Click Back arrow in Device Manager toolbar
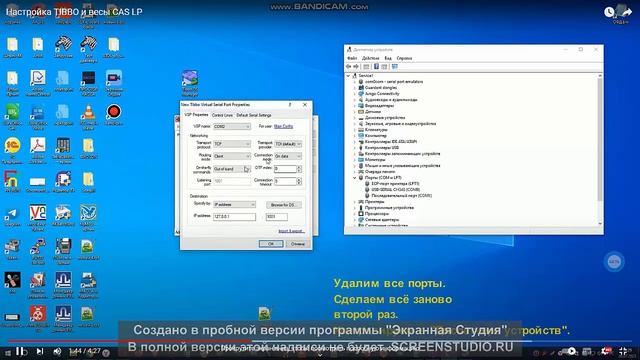Viewport: 640px width, 360px height. coord(349,67)
